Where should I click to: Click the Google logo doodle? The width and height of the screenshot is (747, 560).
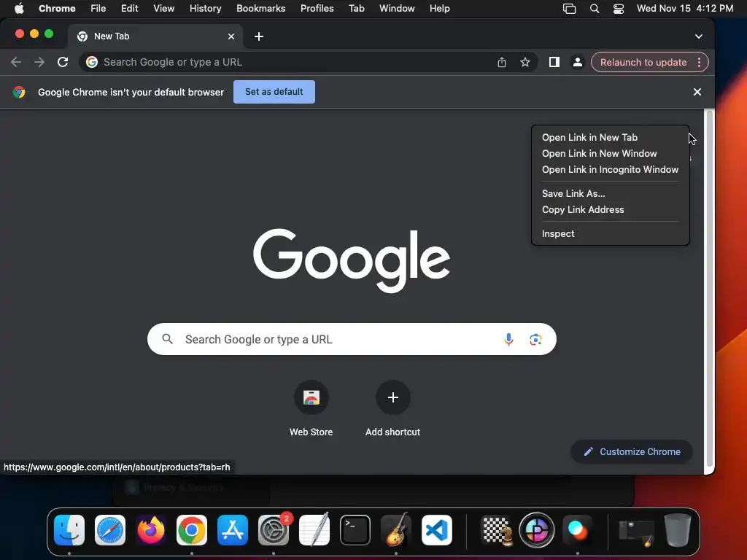point(351,260)
